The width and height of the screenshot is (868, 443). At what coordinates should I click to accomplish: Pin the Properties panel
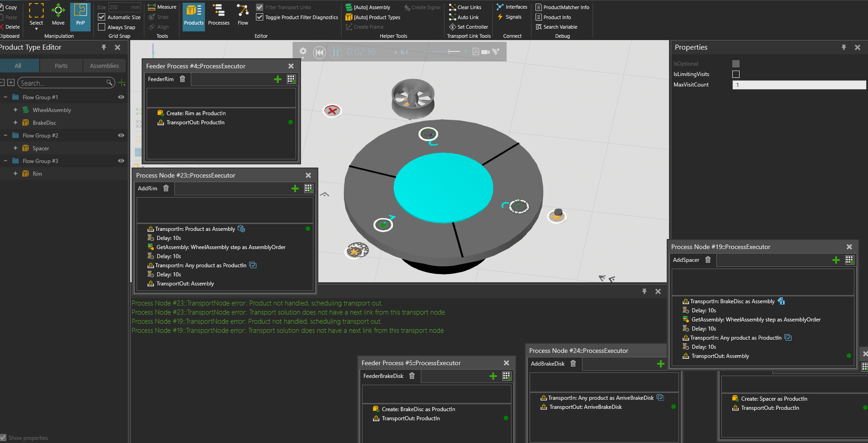pyautogui.click(x=843, y=47)
